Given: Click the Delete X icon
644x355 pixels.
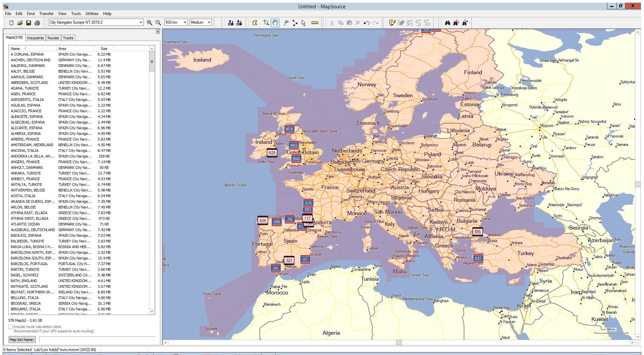Looking at the screenshot, I should pos(358,23).
